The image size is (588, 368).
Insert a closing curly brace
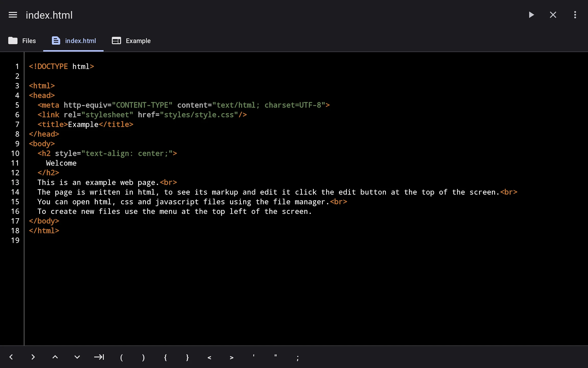187,357
